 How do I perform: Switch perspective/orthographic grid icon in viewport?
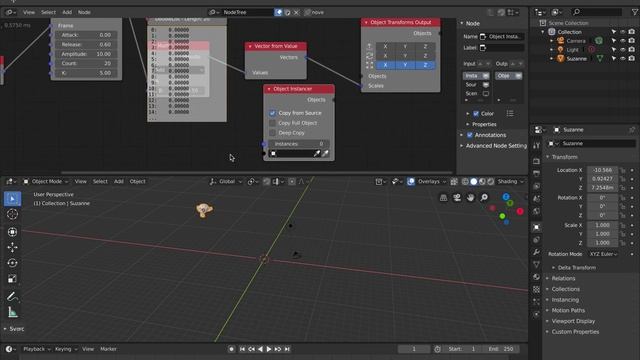[443, 198]
